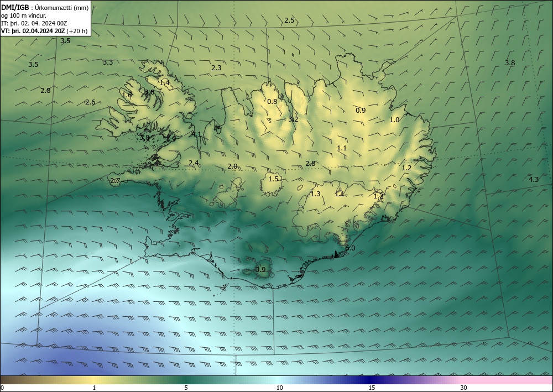Click the 2.0 value label
Image resolution: width=553 pixels, height=392 pixels.
[x=232, y=166]
